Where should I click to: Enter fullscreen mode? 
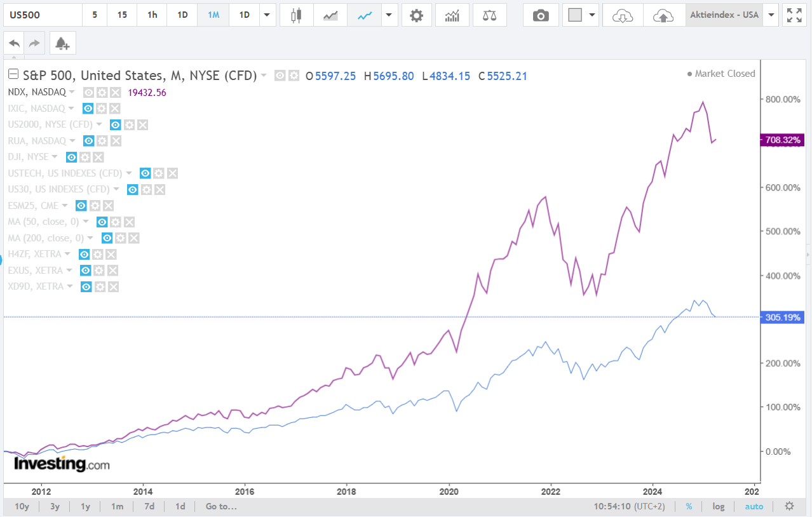point(794,15)
